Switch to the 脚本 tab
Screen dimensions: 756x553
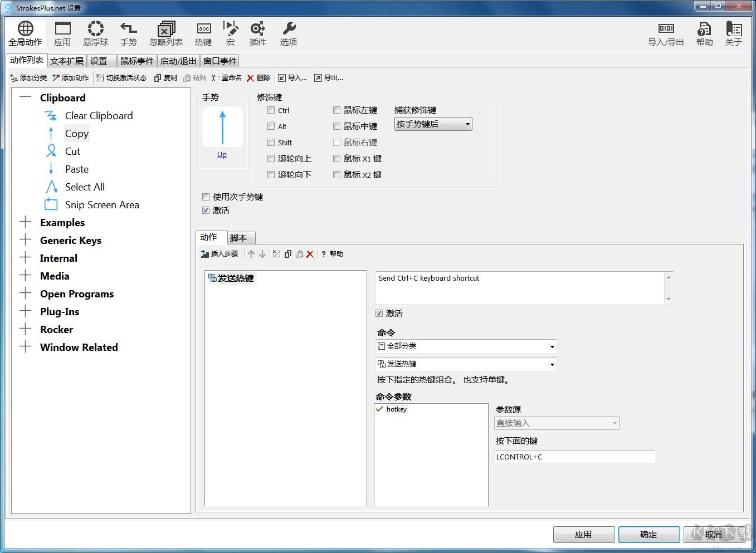(x=240, y=237)
